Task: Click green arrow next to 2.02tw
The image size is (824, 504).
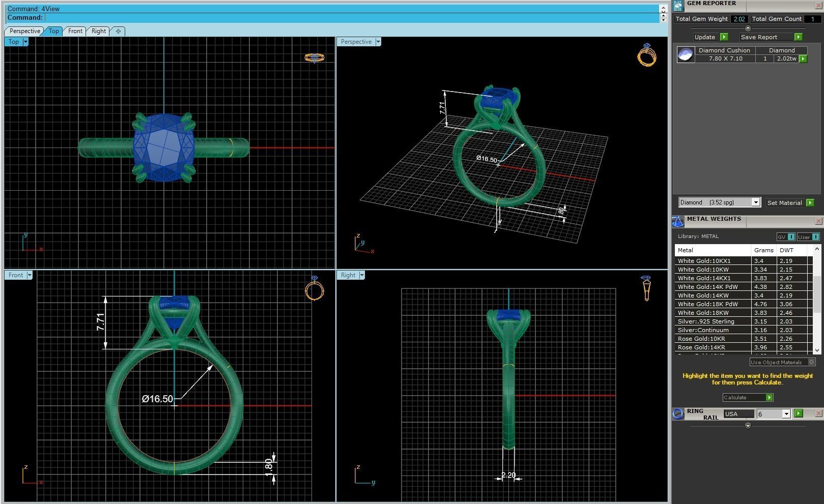Action: 803,58
